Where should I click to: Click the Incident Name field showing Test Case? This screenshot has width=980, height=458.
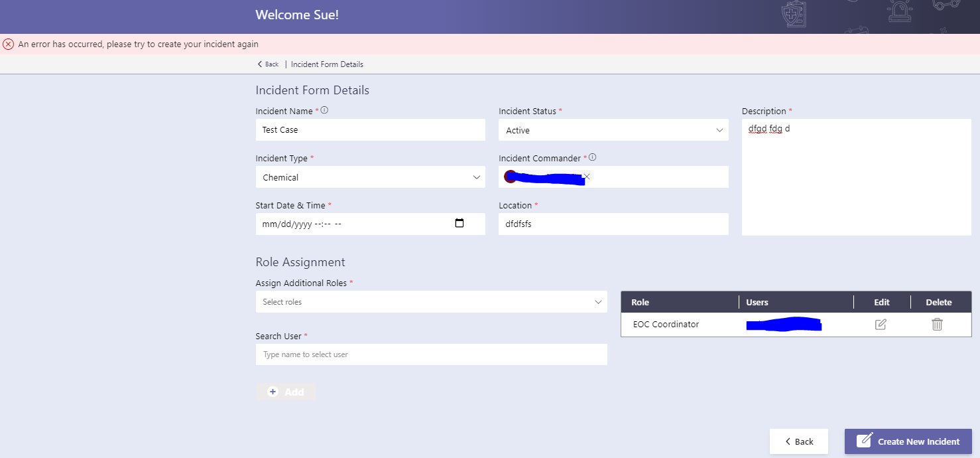pos(370,129)
